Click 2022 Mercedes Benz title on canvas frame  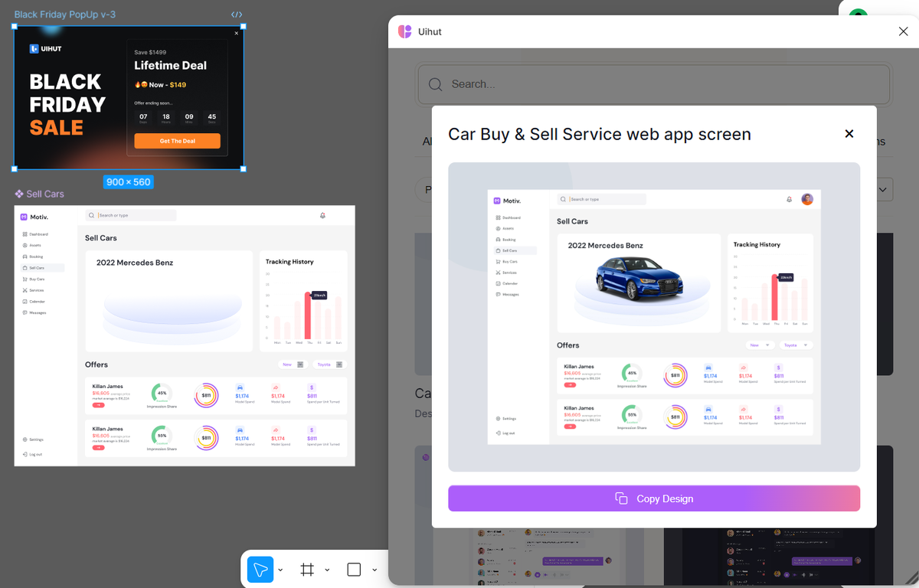(x=135, y=263)
